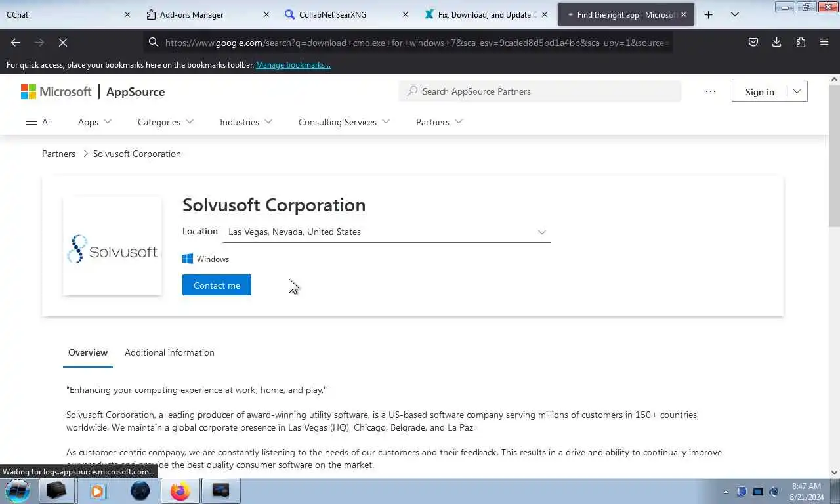
Task: Open the monitor app taskbar icon
Action: (x=220, y=491)
